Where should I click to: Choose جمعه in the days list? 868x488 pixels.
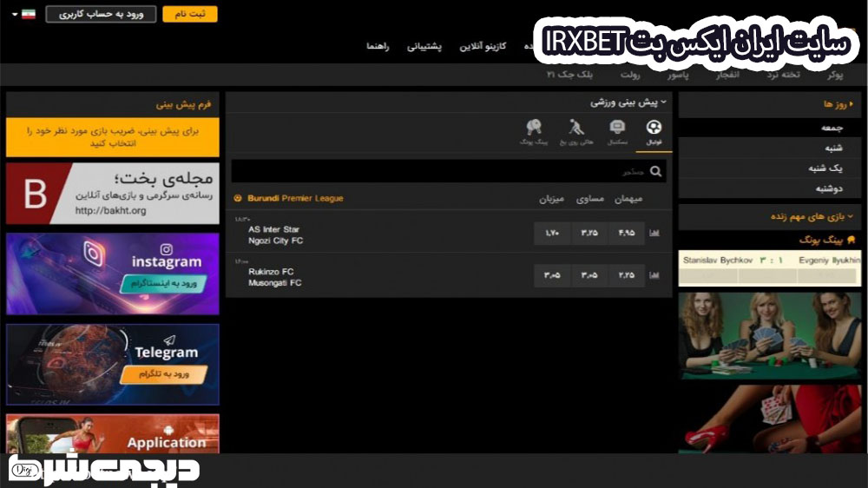click(769, 128)
